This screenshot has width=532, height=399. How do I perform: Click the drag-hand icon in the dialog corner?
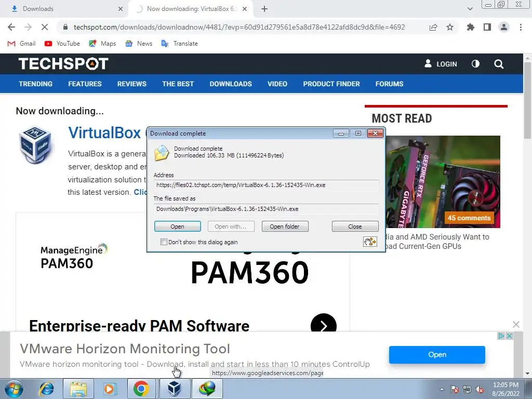(x=370, y=242)
